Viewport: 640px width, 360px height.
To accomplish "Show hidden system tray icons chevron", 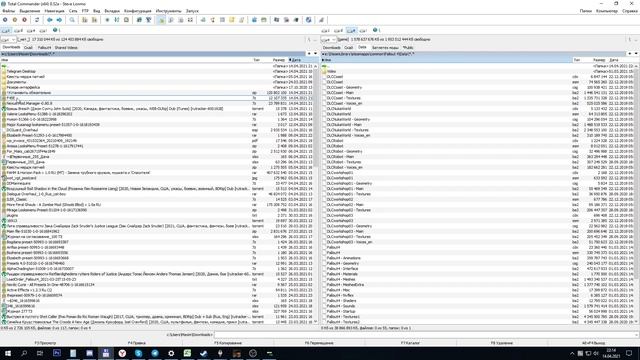I will 572,353.
